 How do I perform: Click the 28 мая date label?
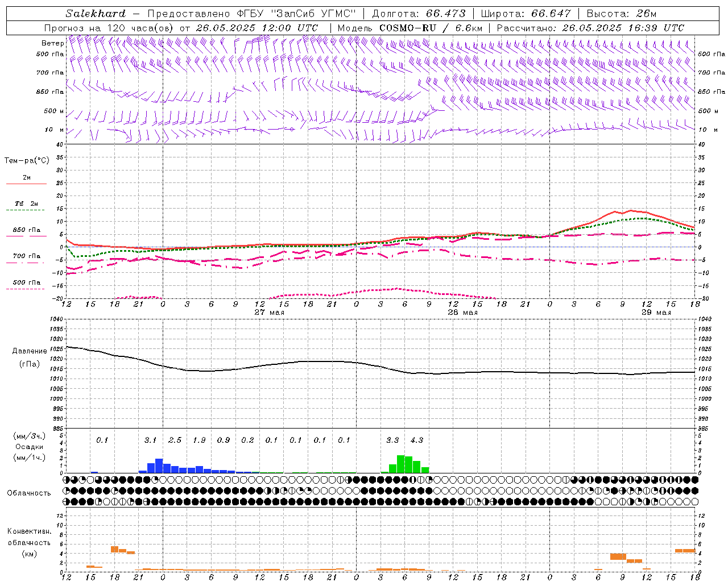pos(463,313)
